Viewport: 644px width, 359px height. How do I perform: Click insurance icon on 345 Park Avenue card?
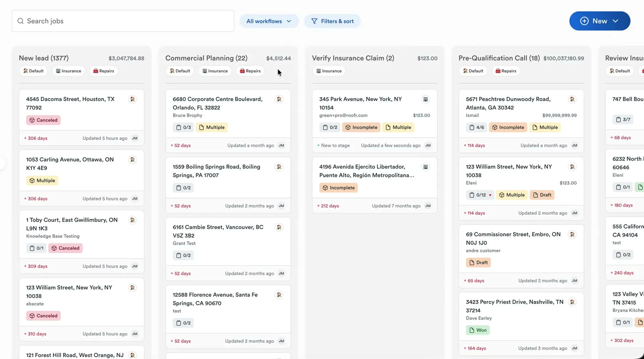[426, 99]
